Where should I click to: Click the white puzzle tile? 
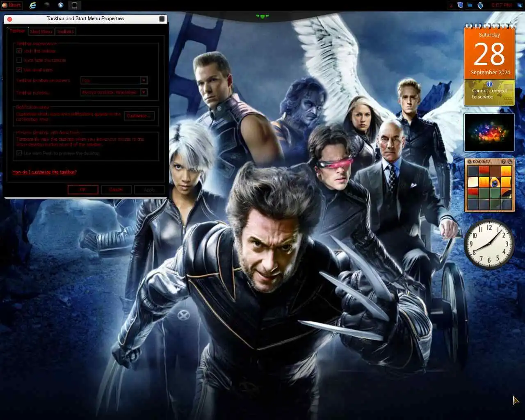point(473,182)
